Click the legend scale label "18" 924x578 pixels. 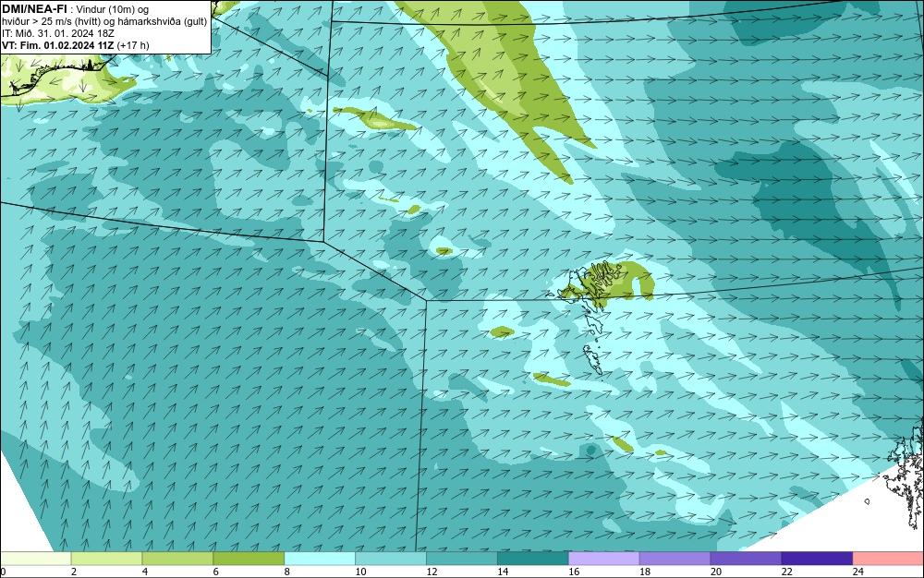[x=645, y=572]
